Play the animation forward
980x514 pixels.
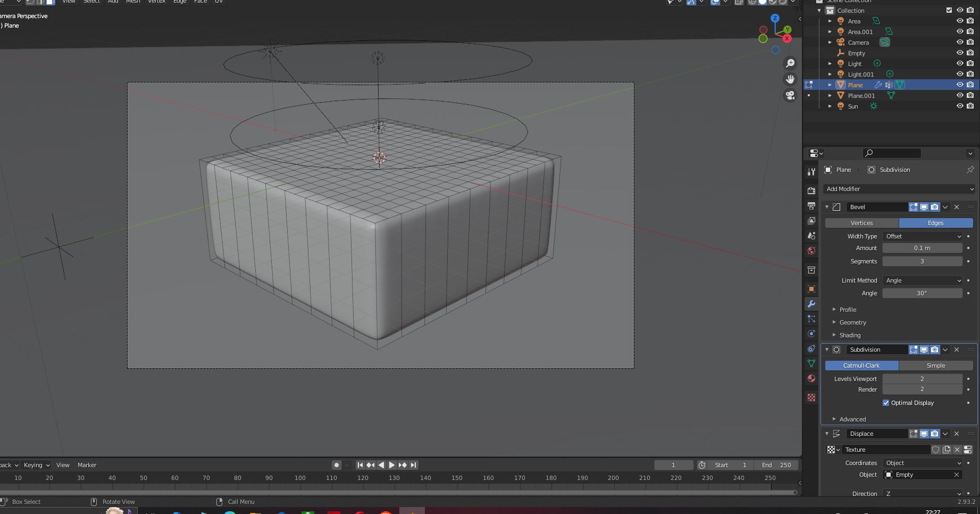392,465
